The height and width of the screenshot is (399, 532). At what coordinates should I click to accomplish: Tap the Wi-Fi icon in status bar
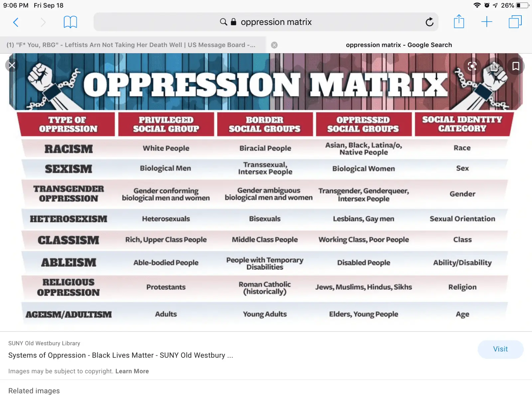pyautogui.click(x=477, y=5)
